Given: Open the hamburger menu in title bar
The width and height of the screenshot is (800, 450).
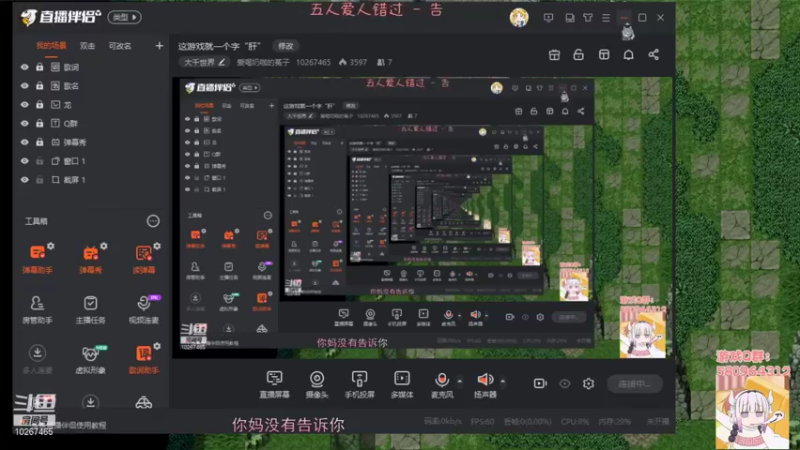Looking at the screenshot, I should pyautogui.click(x=606, y=18).
